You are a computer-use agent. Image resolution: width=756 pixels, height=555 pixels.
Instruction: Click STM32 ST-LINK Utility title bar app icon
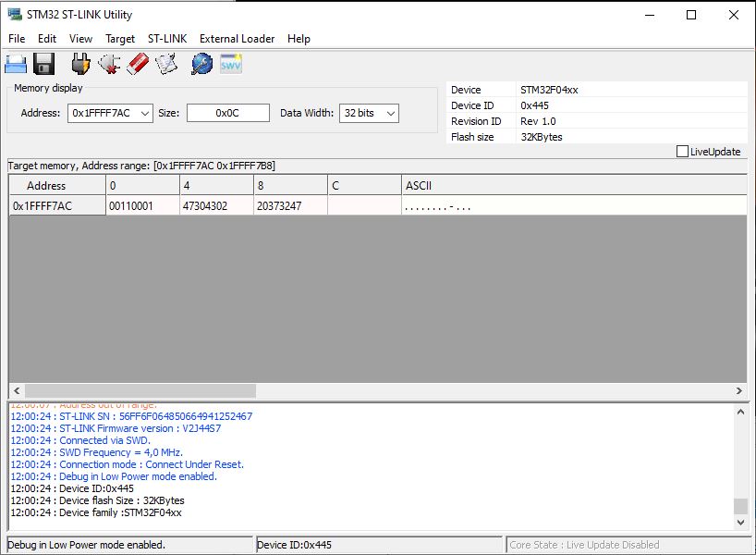pyautogui.click(x=15, y=15)
